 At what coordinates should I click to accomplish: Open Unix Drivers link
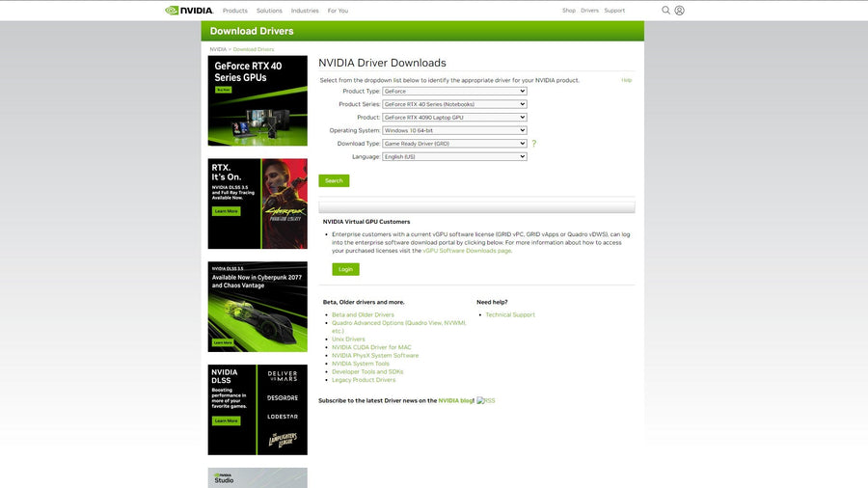348,339
